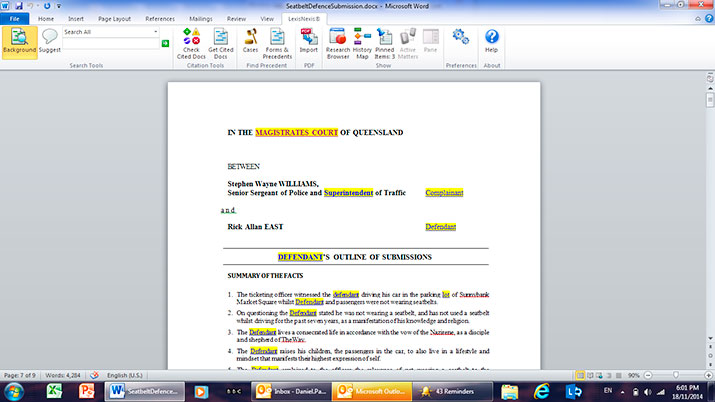Click the MAGISTRATES COURT highlighted link

coord(296,133)
